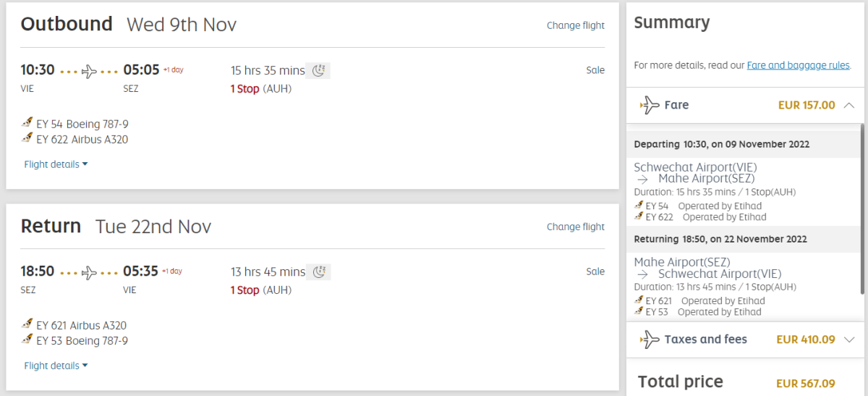Image resolution: width=868 pixels, height=396 pixels.
Task: Click the Etihad logo beside EY 53 Boeing 787-9
Action: 27,340
